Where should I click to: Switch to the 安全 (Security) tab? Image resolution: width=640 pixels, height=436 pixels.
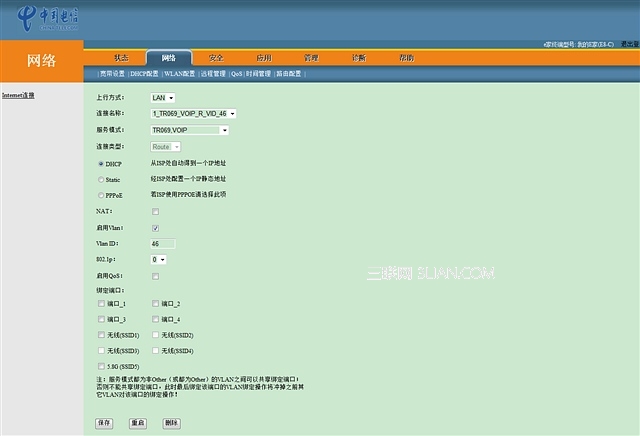point(214,58)
